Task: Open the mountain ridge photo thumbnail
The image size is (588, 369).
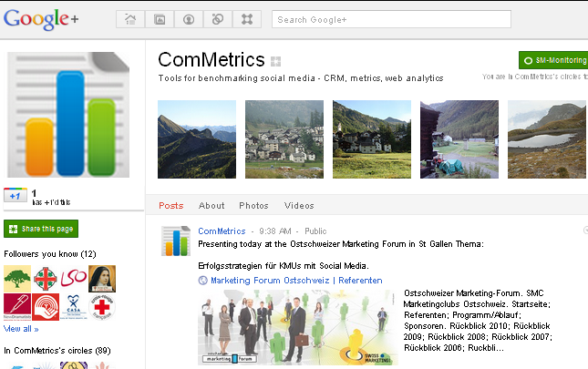Action: pos(197,139)
